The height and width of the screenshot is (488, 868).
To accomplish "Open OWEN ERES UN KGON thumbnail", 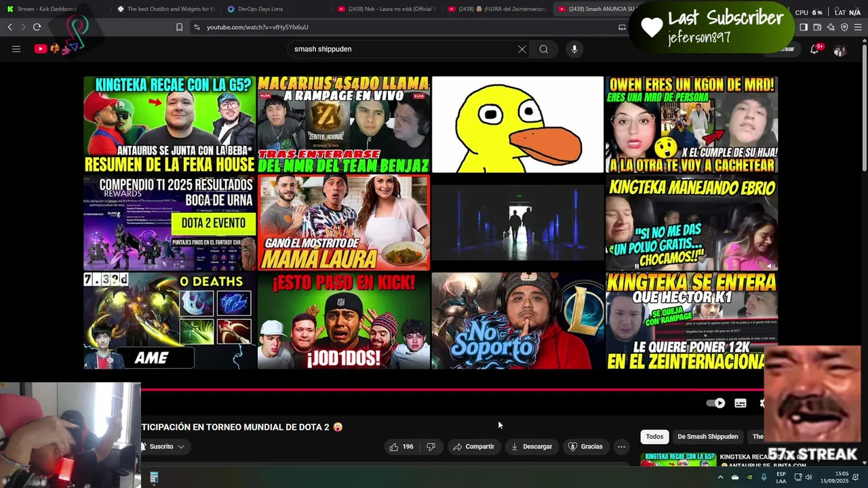I will 692,125.
